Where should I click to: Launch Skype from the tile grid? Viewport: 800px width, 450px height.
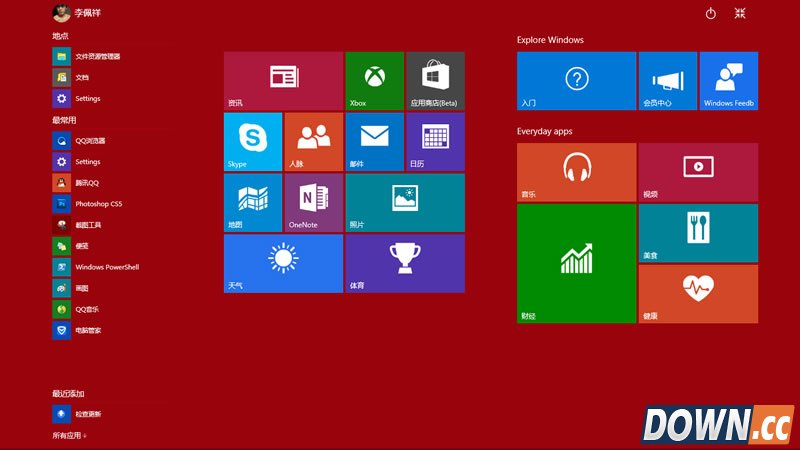point(253,141)
